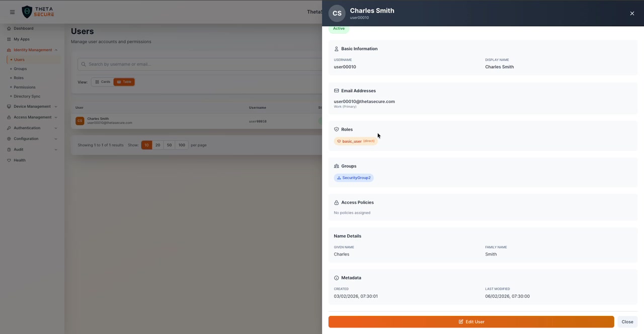Select the Audit sidebar icon

pos(9,149)
